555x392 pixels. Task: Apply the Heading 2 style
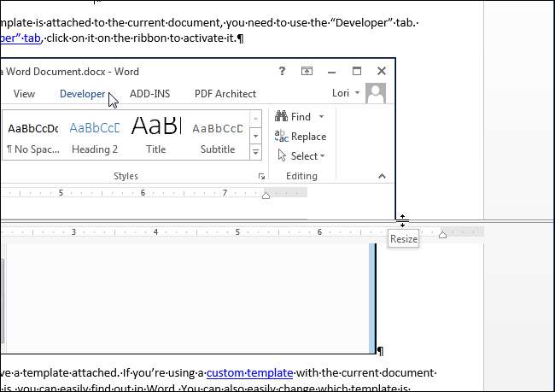[94, 137]
